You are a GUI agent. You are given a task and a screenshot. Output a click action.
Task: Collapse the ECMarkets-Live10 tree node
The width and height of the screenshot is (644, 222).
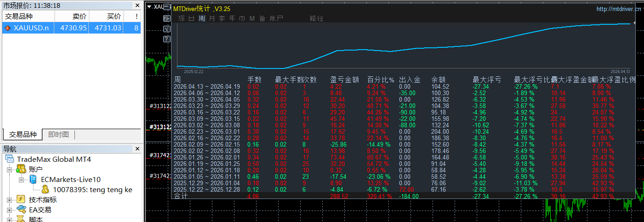pyautogui.click(x=21, y=180)
